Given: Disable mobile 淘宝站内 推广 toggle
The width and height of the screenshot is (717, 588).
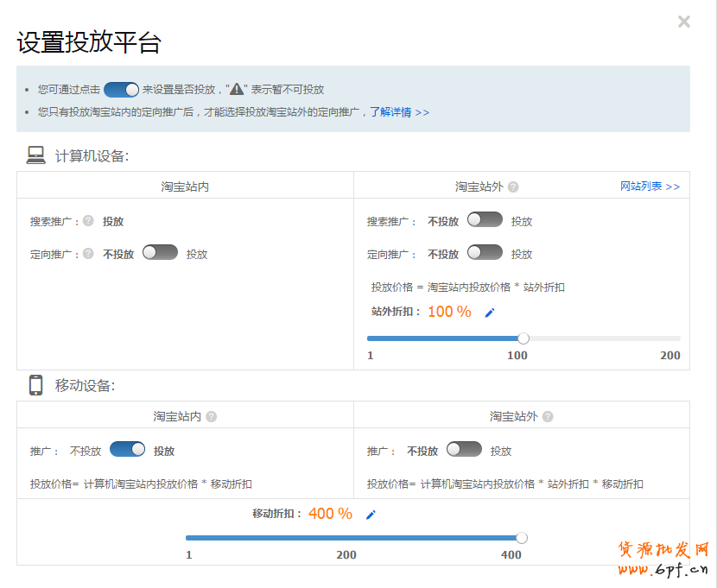Looking at the screenshot, I should 128,450.
